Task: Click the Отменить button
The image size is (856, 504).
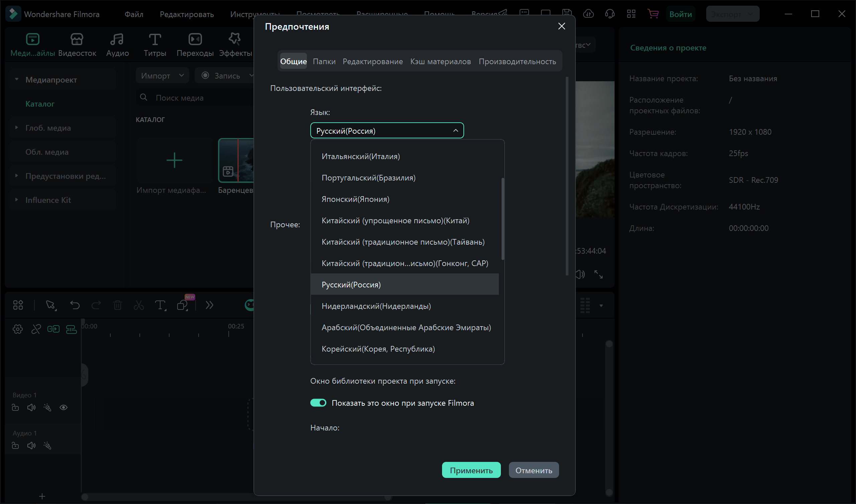Action: click(533, 470)
